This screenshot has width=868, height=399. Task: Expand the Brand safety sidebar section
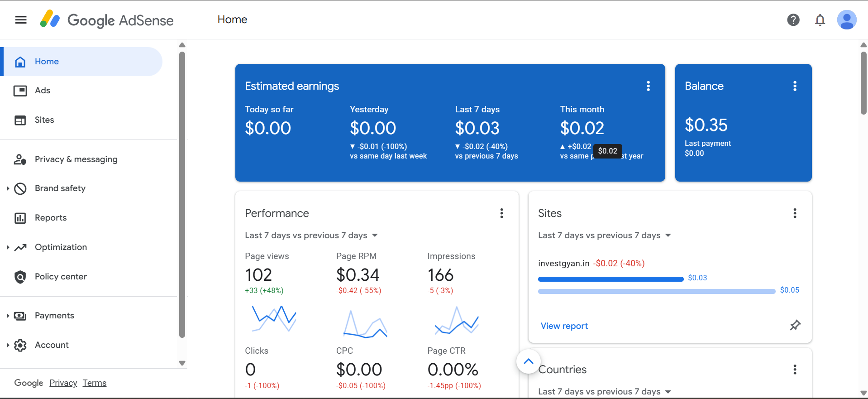pos(8,188)
